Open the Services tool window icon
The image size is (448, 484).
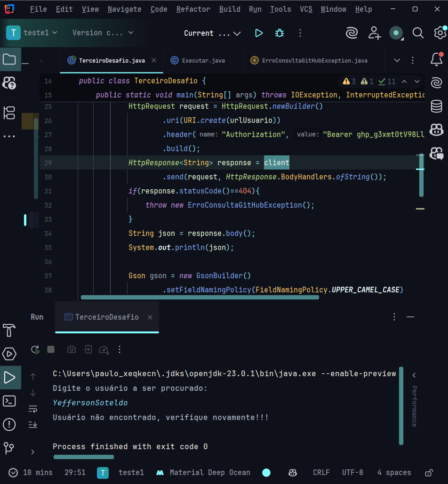point(9,354)
